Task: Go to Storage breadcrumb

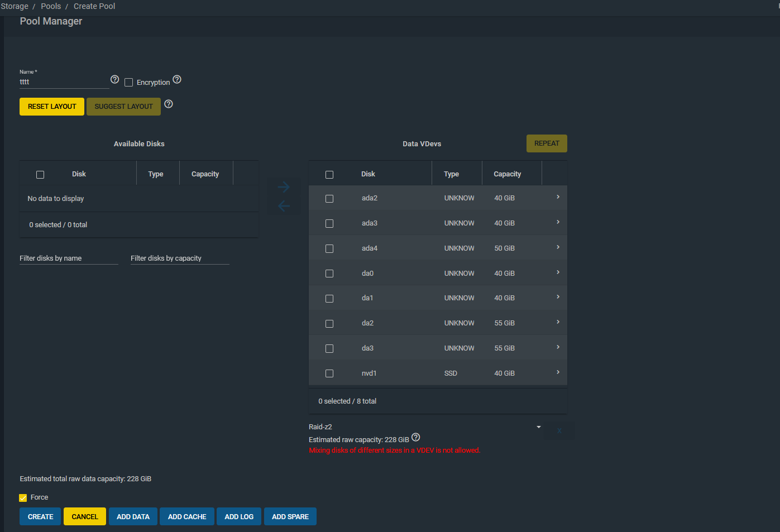Action: 15,6
